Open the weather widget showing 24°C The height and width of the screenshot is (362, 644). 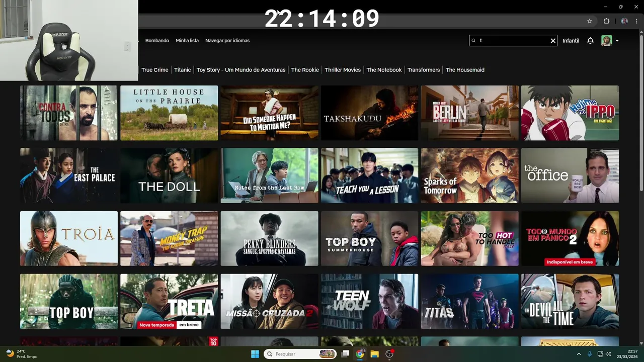click(22, 354)
